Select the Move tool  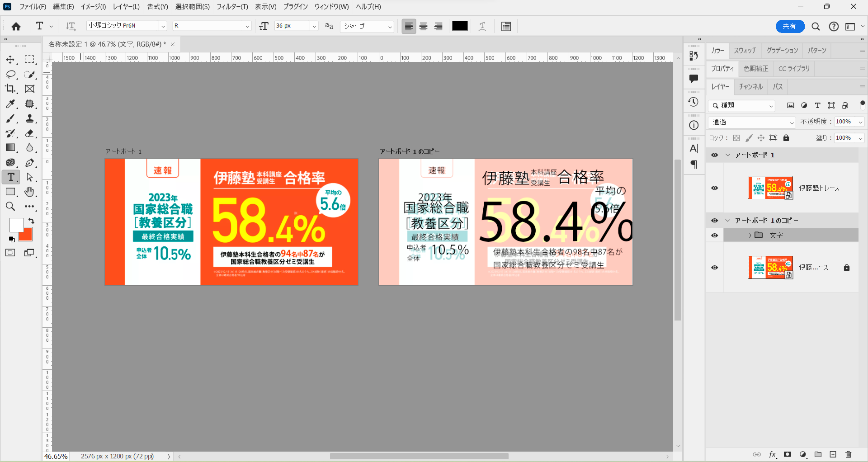coord(10,60)
